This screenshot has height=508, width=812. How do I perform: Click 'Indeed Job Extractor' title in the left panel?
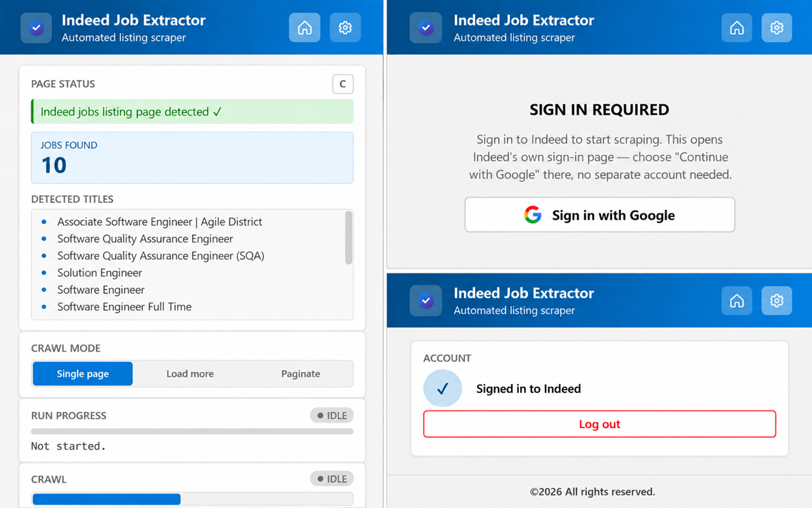tap(134, 20)
